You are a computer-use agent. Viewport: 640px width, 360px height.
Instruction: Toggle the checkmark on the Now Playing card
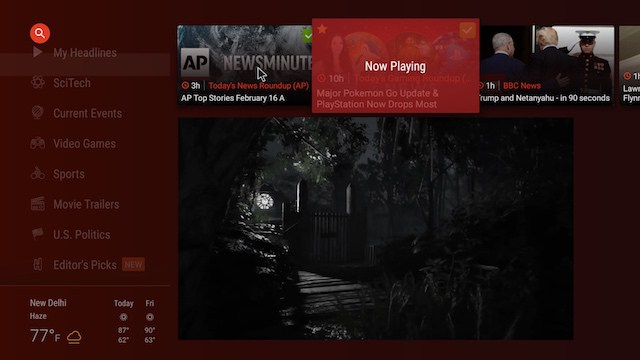(x=467, y=31)
